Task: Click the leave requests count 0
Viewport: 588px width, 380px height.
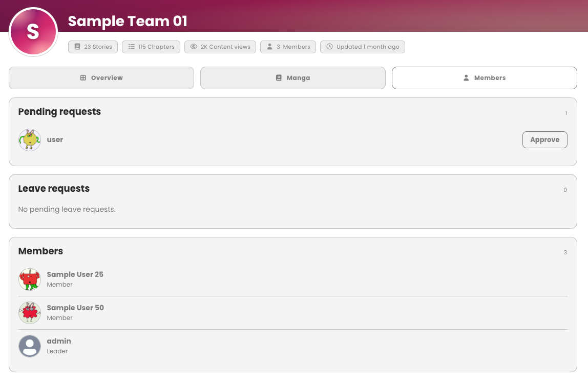Action: [565, 190]
